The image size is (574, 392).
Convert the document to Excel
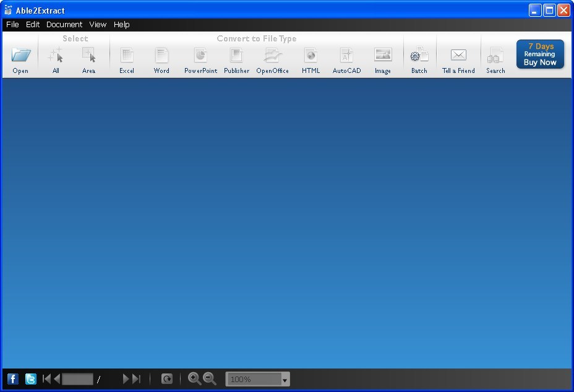coord(127,59)
